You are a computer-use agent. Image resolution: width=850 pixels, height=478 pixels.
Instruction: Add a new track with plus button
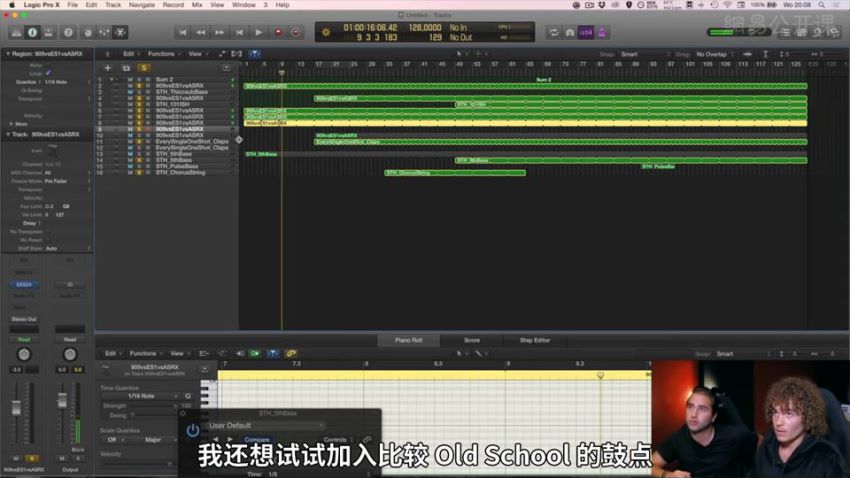107,68
